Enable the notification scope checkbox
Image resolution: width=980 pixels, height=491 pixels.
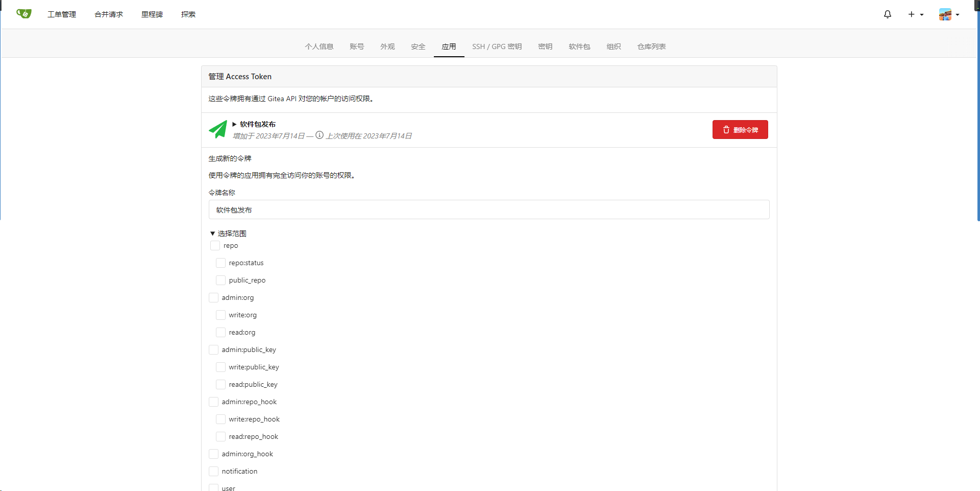tap(214, 472)
